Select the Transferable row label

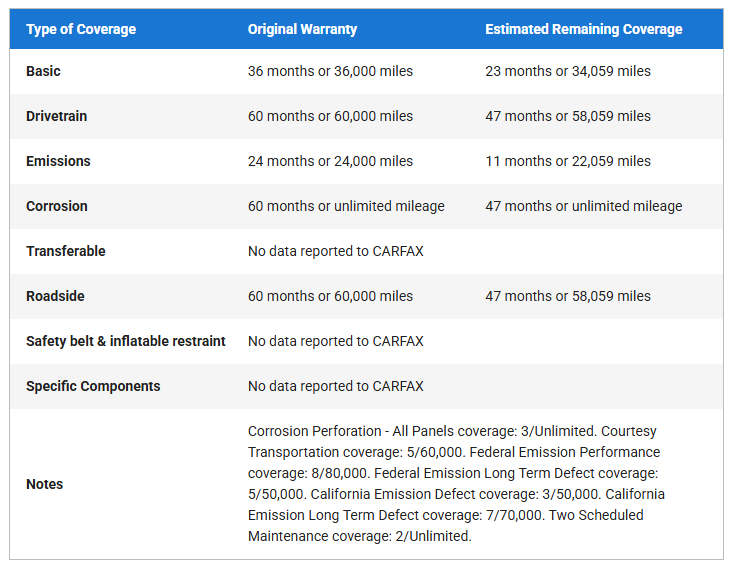point(65,251)
